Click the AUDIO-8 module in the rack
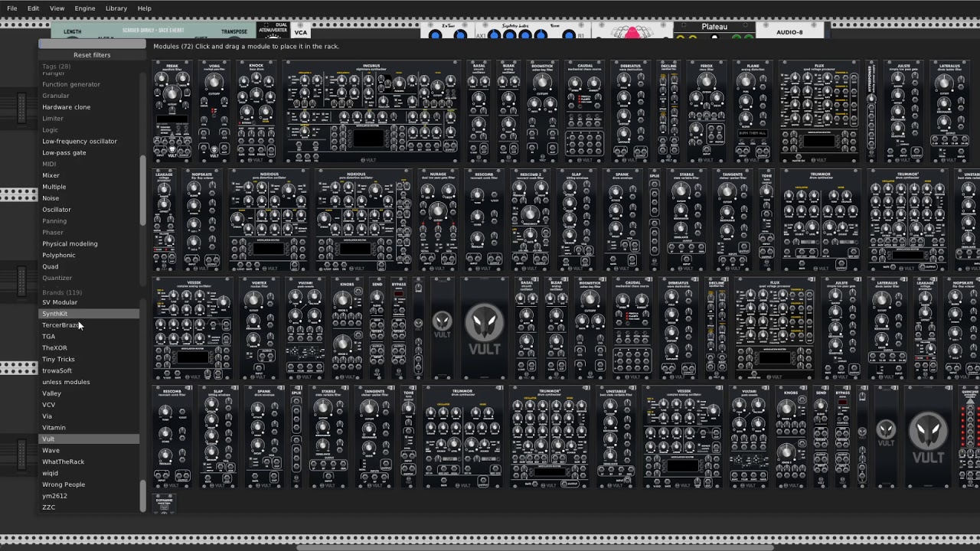 [789, 30]
